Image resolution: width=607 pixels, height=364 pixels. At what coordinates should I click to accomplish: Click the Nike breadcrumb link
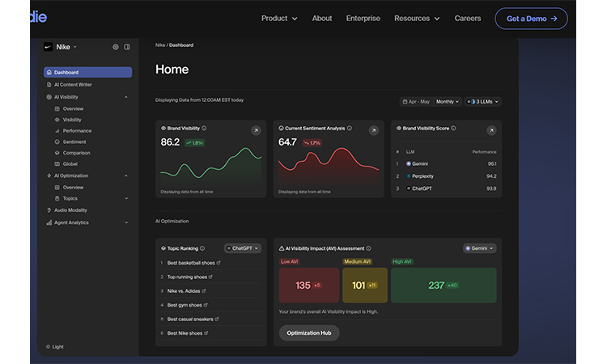[160, 45]
